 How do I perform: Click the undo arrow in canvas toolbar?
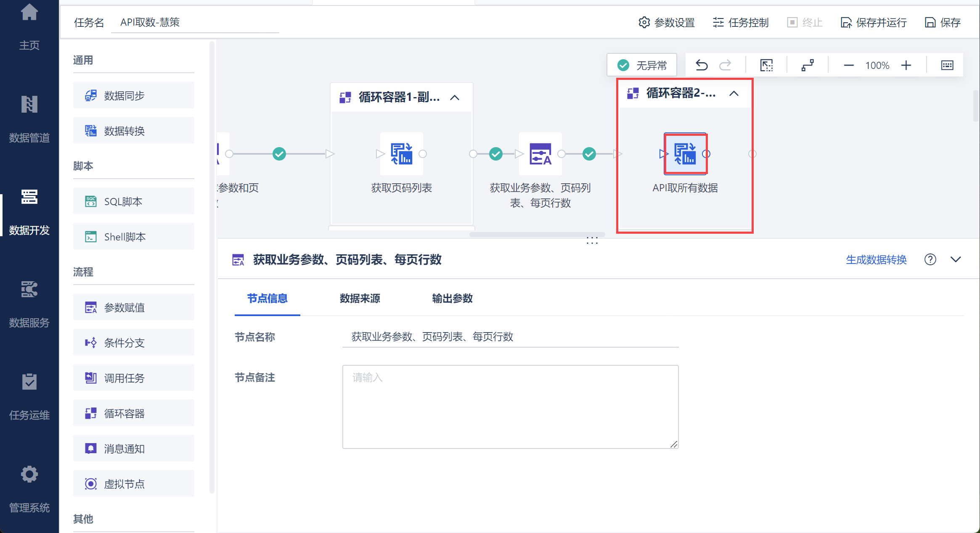(702, 65)
